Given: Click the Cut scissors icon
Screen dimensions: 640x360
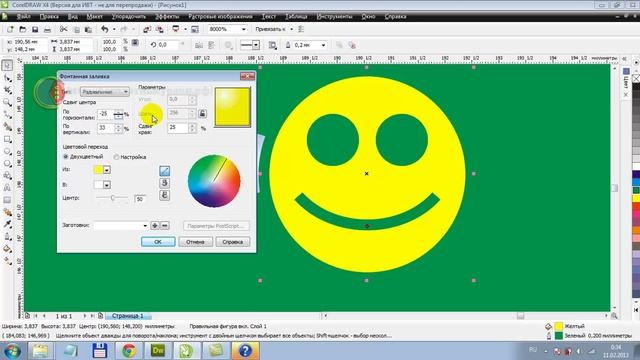Looking at the screenshot, I should (x=63, y=29).
